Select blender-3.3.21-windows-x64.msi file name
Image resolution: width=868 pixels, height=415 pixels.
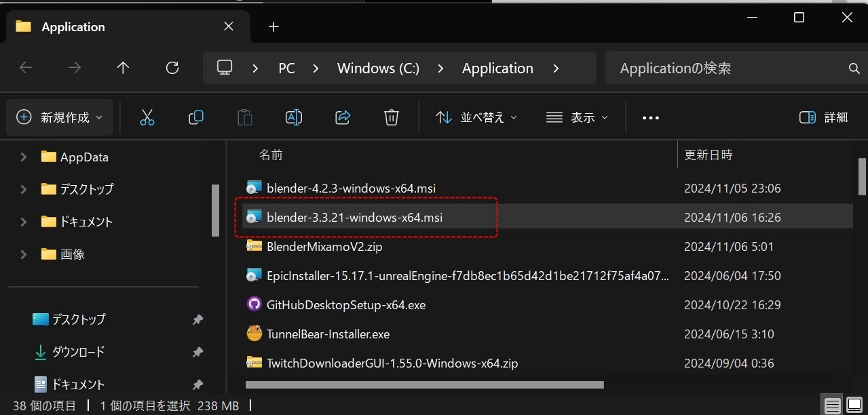(x=354, y=218)
